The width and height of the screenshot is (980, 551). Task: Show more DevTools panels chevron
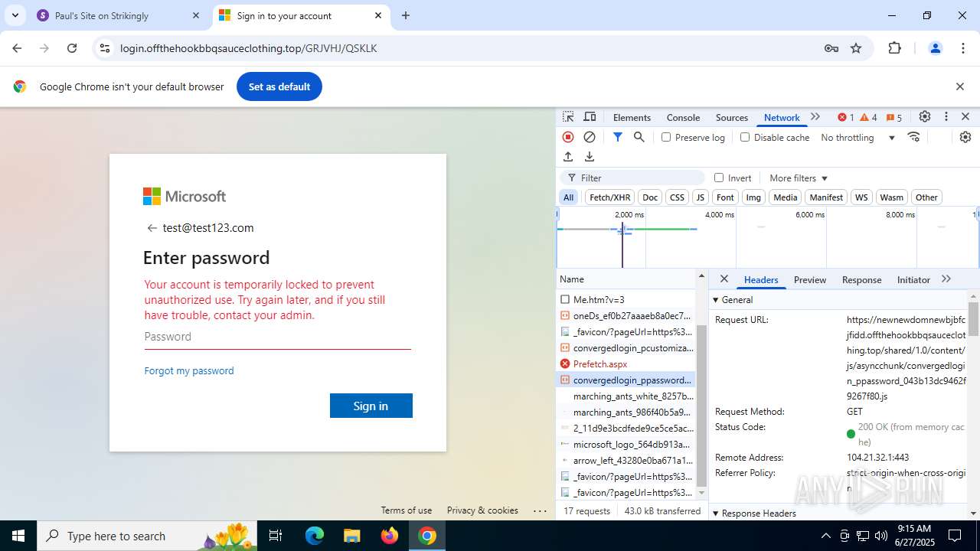point(815,117)
